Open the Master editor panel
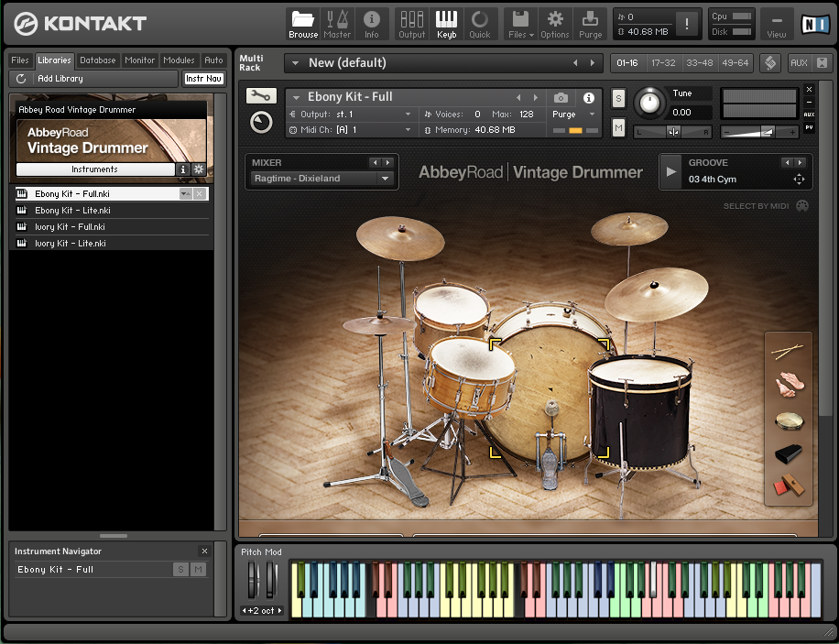839x644 pixels. [337, 25]
